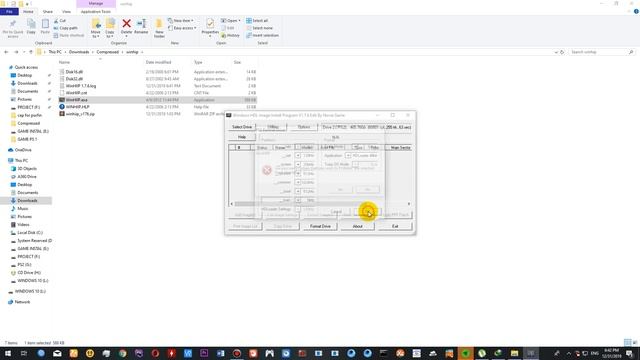Viewport: 640px width, 360px height.
Task: Switch to the Share tab
Action: coord(48,11)
